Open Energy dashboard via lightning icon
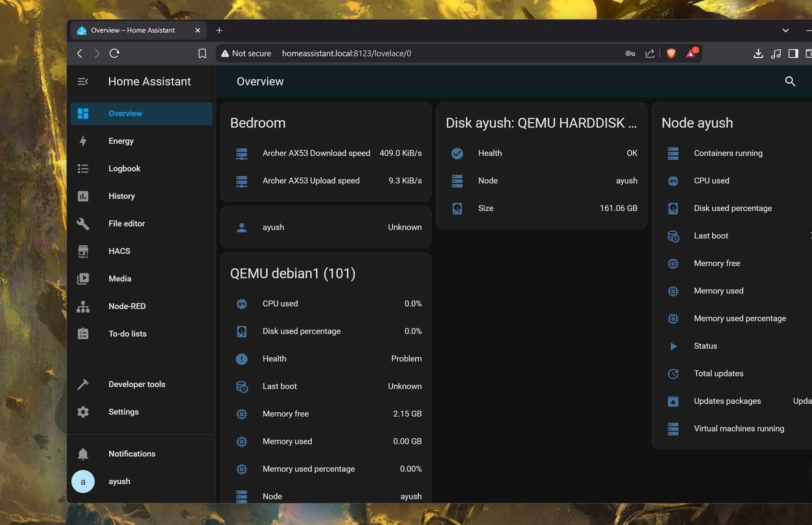Image resolution: width=812 pixels, height=525 pixels. pos(83,140)
